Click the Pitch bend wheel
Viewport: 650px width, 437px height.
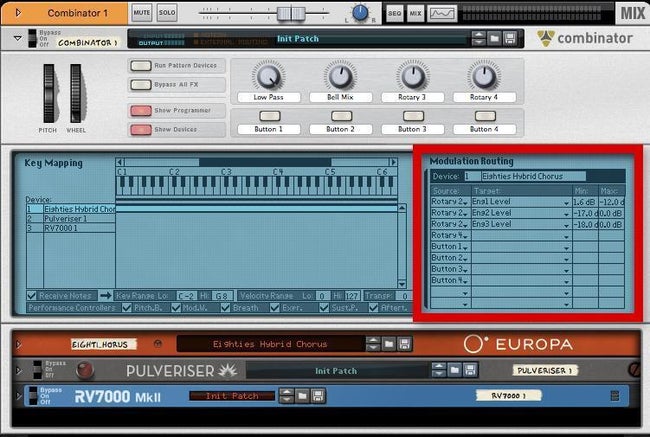[49, 94]
